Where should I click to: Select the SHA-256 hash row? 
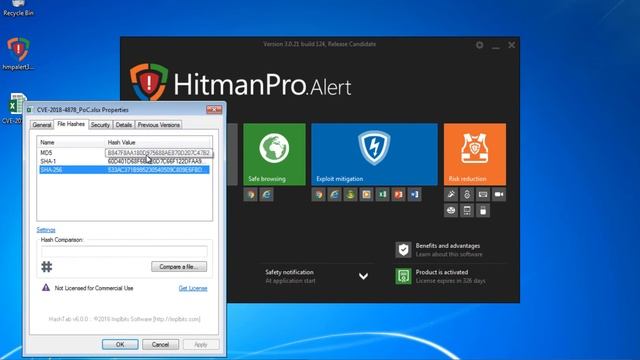[x=124, y=170]
